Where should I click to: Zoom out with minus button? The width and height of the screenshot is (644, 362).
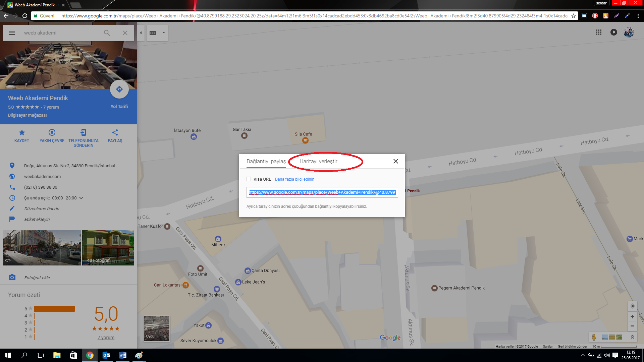(632, 326)
